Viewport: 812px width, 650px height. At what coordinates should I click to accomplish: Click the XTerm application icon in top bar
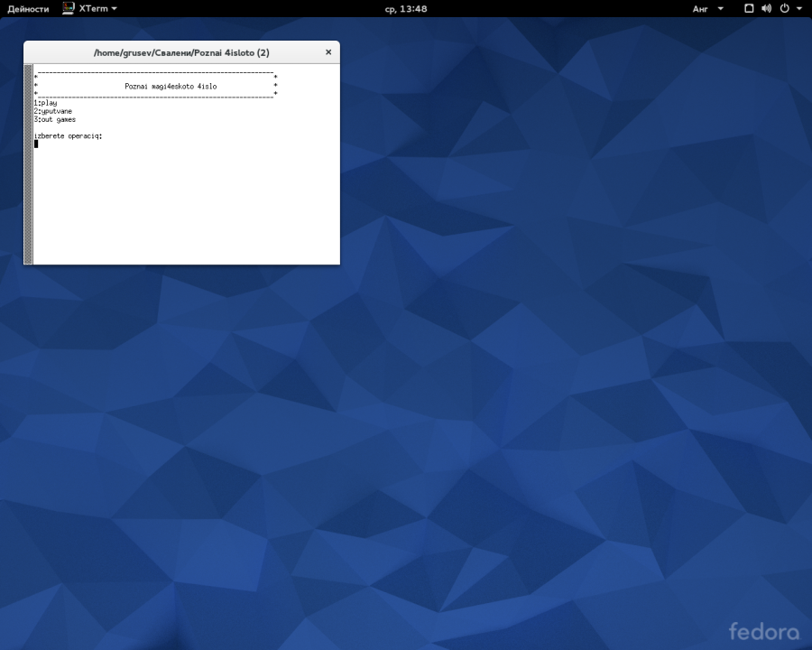68,8
